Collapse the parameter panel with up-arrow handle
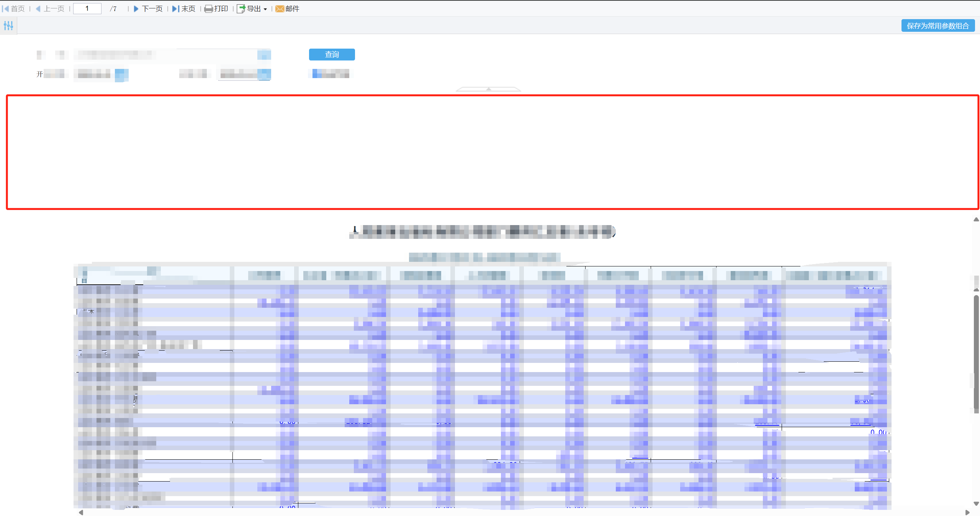Screen dimensions: 980x516 tap(488, 89)
